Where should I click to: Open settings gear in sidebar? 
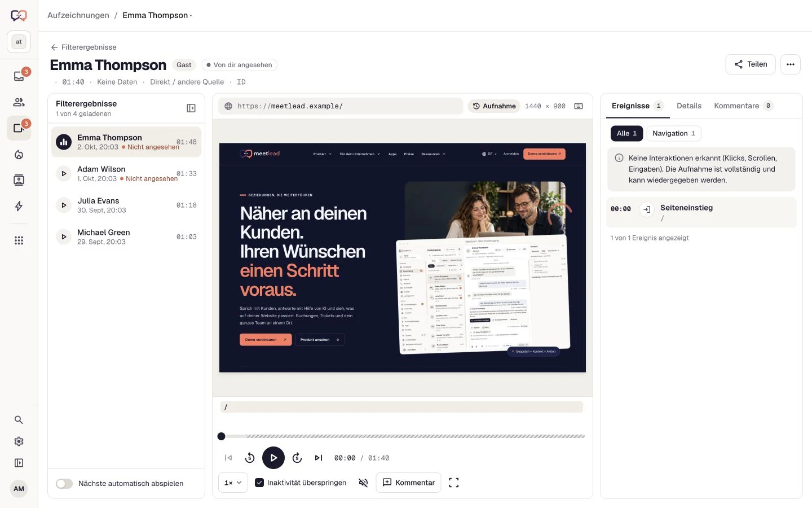click(x=19, y=441)
